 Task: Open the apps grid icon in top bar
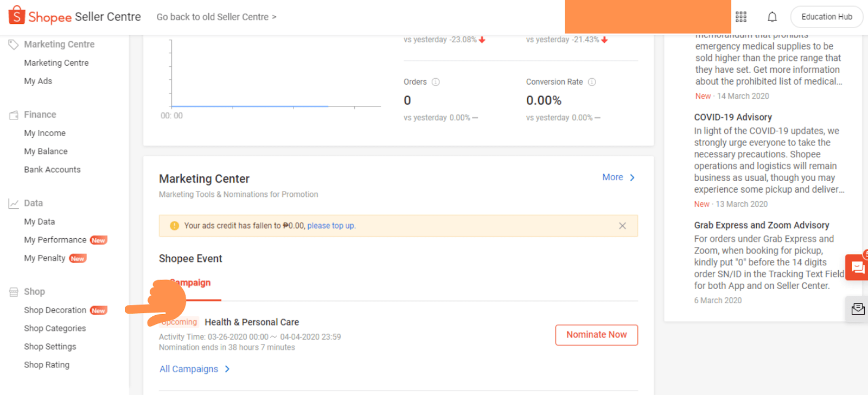coord(741,17)
